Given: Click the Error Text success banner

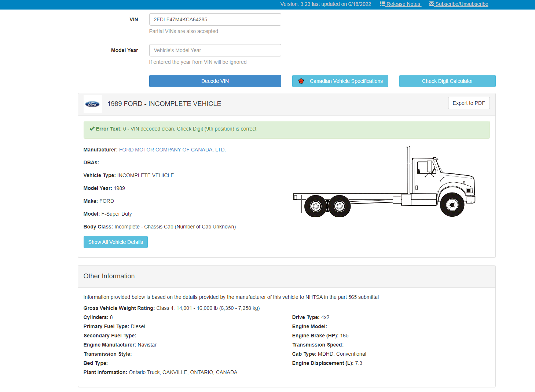Looking at the screenshot, I should pyautogui.click(x=286, y=129).
